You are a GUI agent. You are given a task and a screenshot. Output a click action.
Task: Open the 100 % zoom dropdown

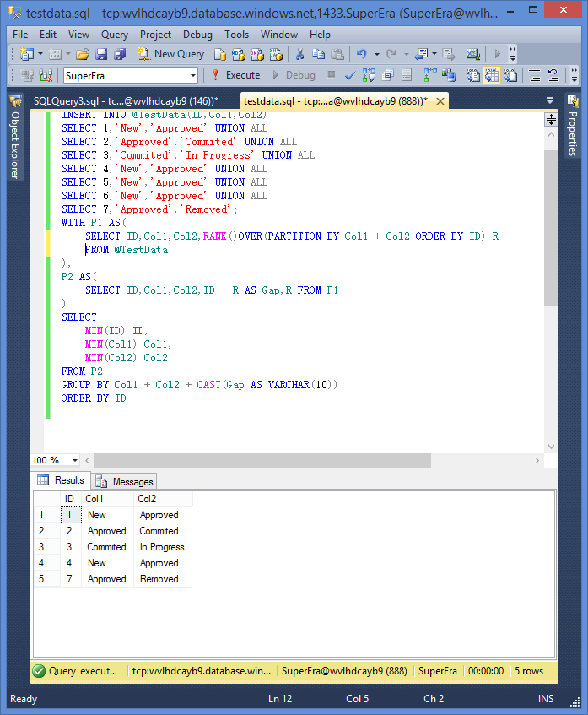click(75, 460)
